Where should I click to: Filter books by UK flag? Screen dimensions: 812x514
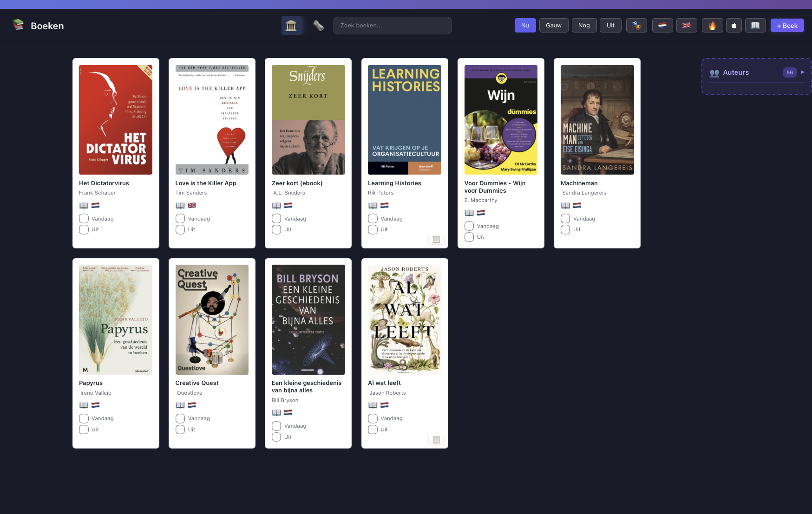click(x=687, y=26)
